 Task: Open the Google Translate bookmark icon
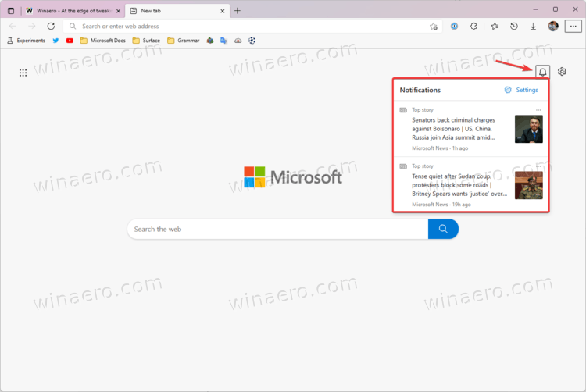tap(224, 41)
